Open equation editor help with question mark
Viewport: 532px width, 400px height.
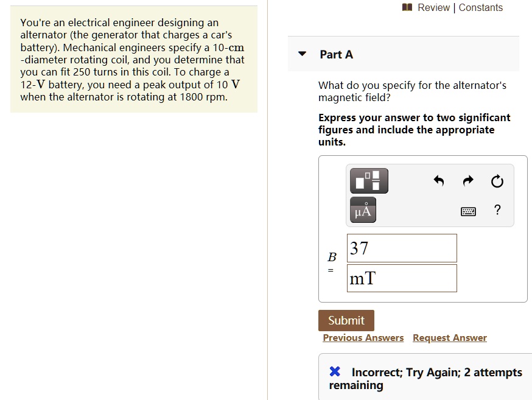click(497, 209)
